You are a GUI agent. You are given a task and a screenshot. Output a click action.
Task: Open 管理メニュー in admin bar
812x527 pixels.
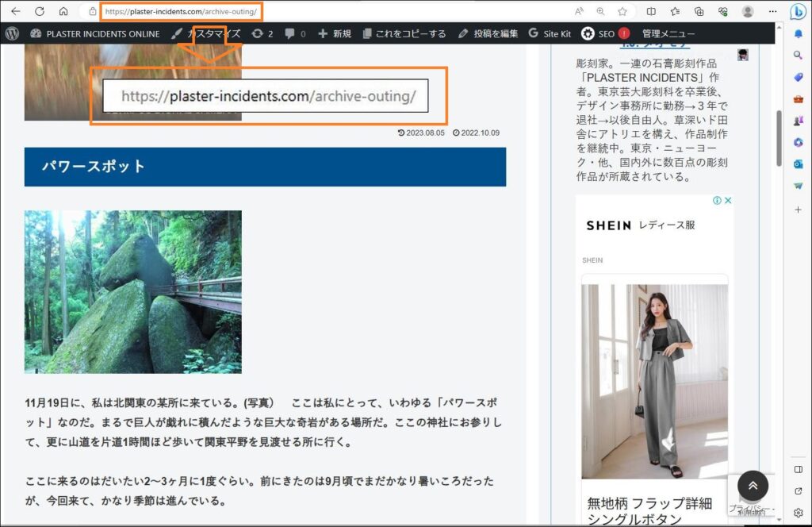click(x=668, y=33)
